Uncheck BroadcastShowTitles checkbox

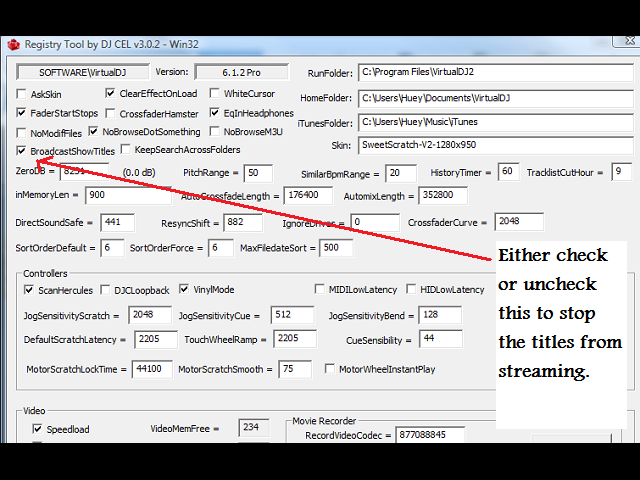pos(21,151)
